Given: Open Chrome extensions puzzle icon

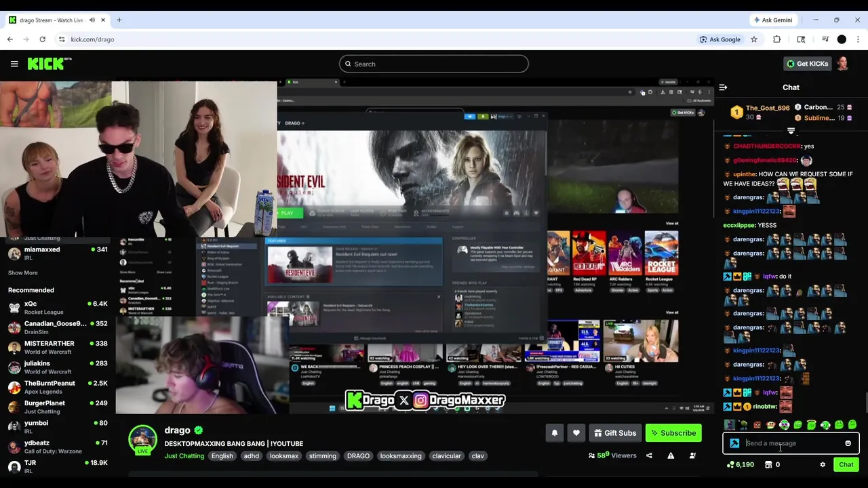Looking at the screenshot, I should pyautogui.click(x=777, y=39).
